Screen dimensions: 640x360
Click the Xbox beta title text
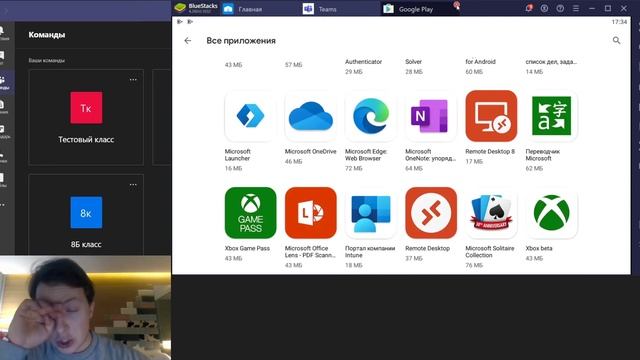pyautogui.click(x=539, y=248)
